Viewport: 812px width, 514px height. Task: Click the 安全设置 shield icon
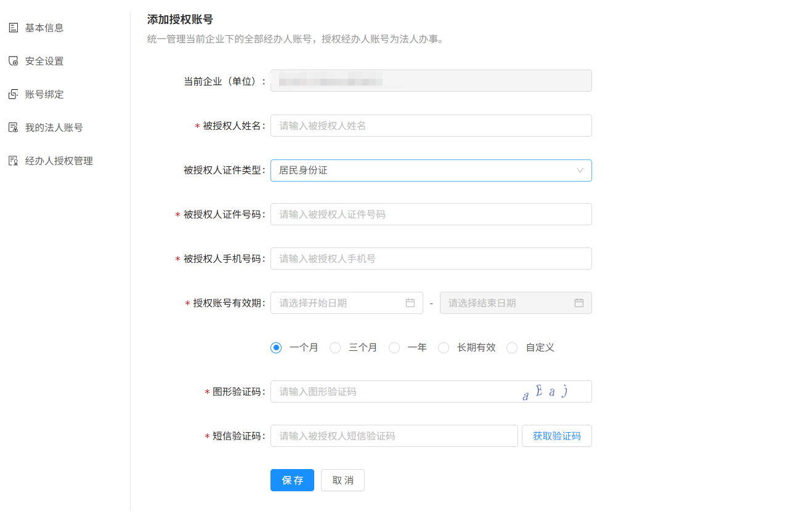[x=13, y=61]
